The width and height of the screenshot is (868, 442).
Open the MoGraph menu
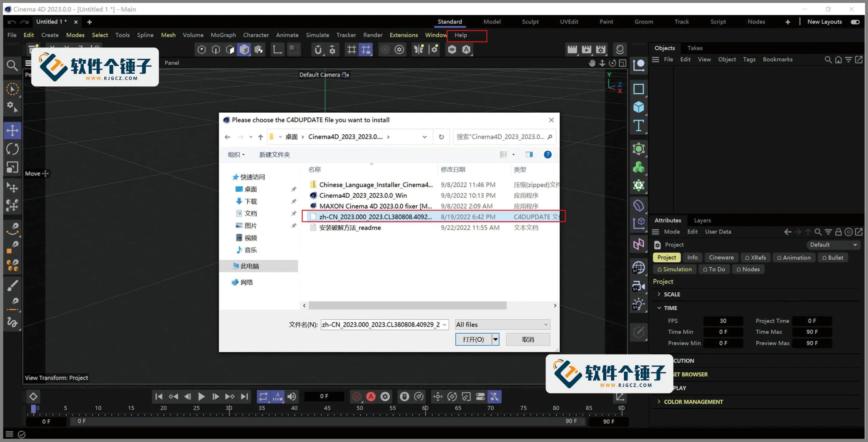223,35
